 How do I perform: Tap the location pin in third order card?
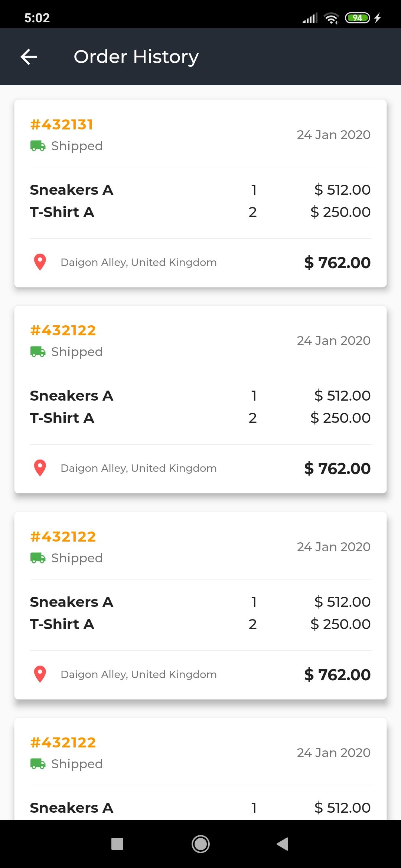(40, 674)
